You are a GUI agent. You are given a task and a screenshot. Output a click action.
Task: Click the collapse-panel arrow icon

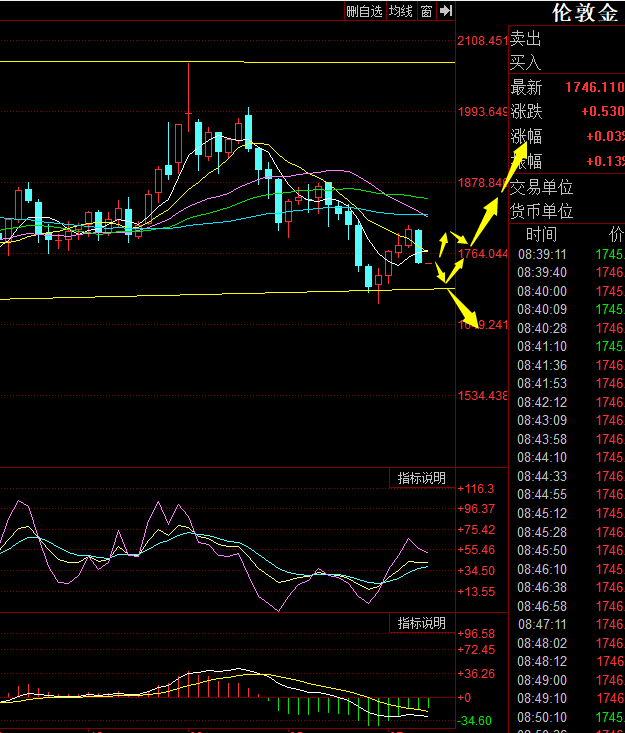(446, 11)
